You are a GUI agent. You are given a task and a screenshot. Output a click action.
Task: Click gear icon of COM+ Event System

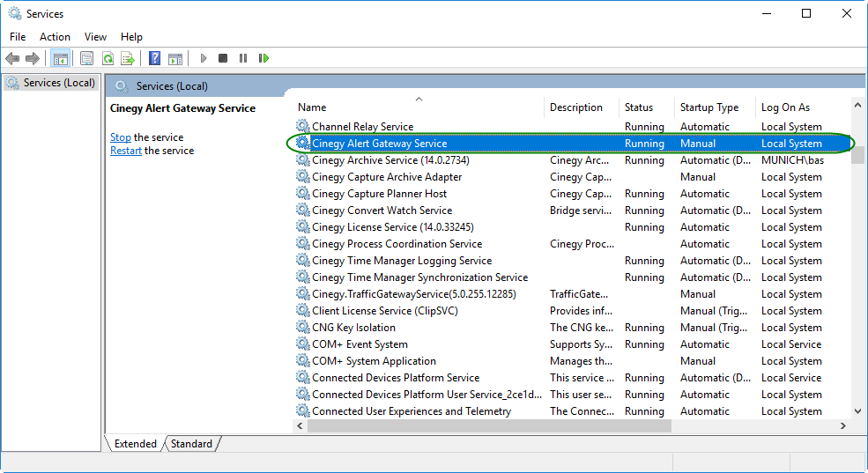tap(303, 344)
